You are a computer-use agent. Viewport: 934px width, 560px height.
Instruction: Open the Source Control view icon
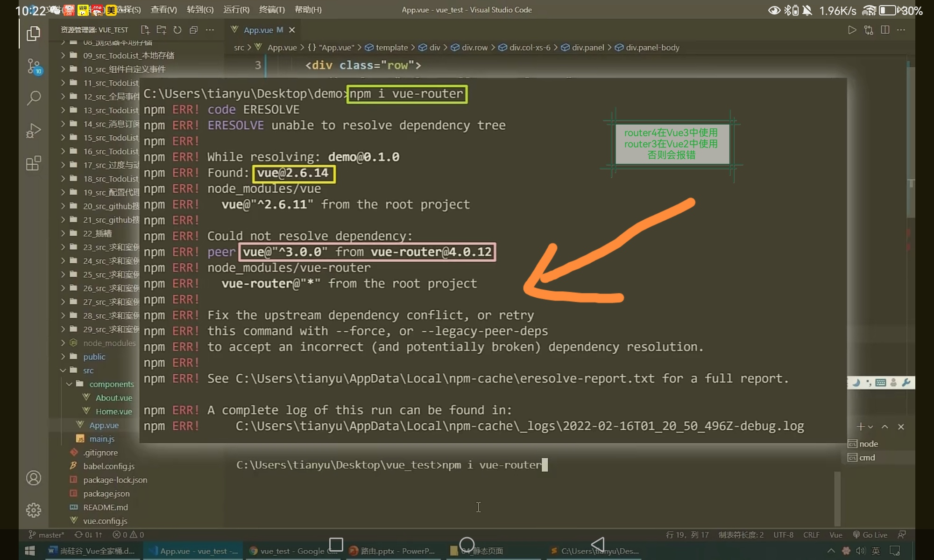34,66
